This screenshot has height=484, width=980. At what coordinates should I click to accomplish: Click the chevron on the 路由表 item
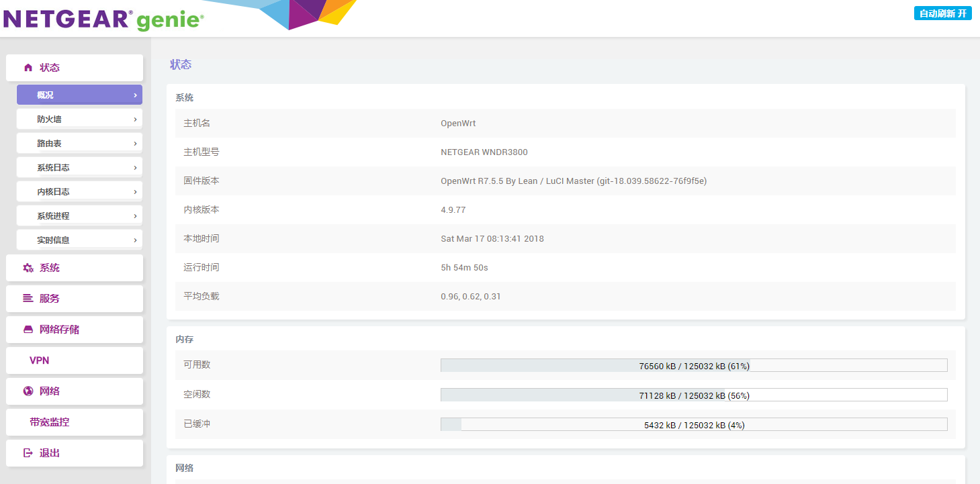coord(135,144)
